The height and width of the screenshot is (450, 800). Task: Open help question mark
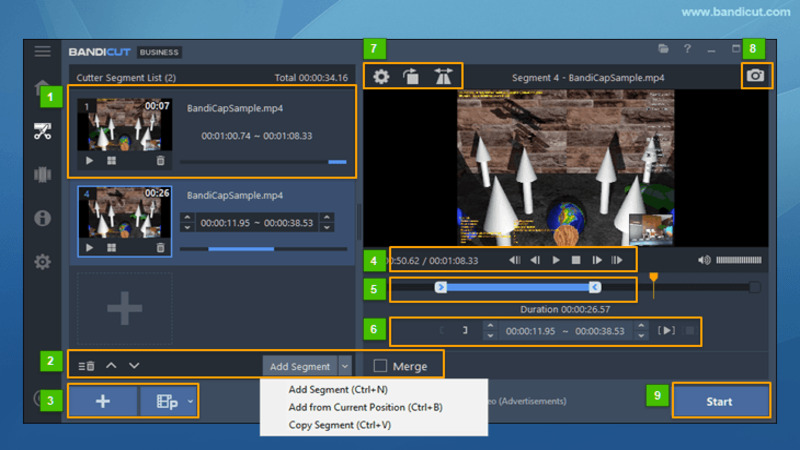pyautogui.click(x=687, y=49)
